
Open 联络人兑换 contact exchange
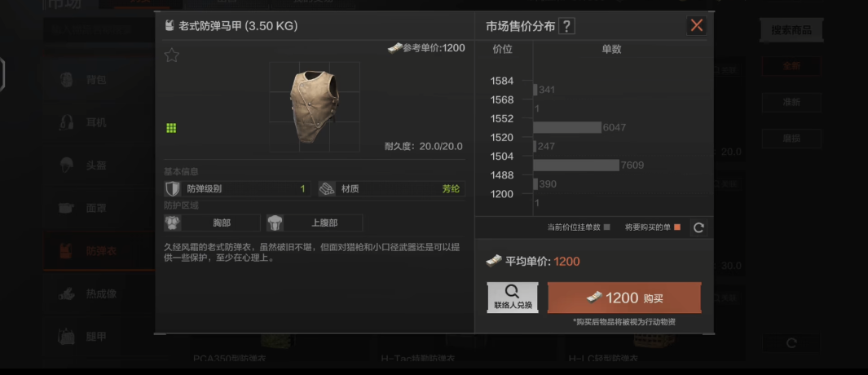[513, 298]
